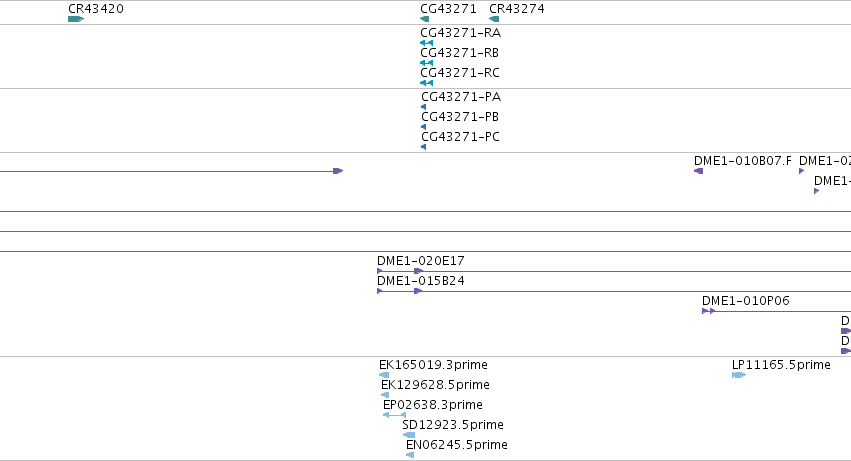Select the DME1-015B24 label
The width and height of the screenshot is (851, 461).
(421, 281)
